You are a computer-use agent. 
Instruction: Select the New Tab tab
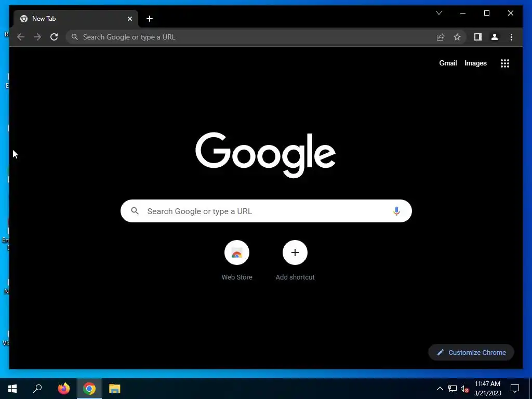click(x=76, y=19)
